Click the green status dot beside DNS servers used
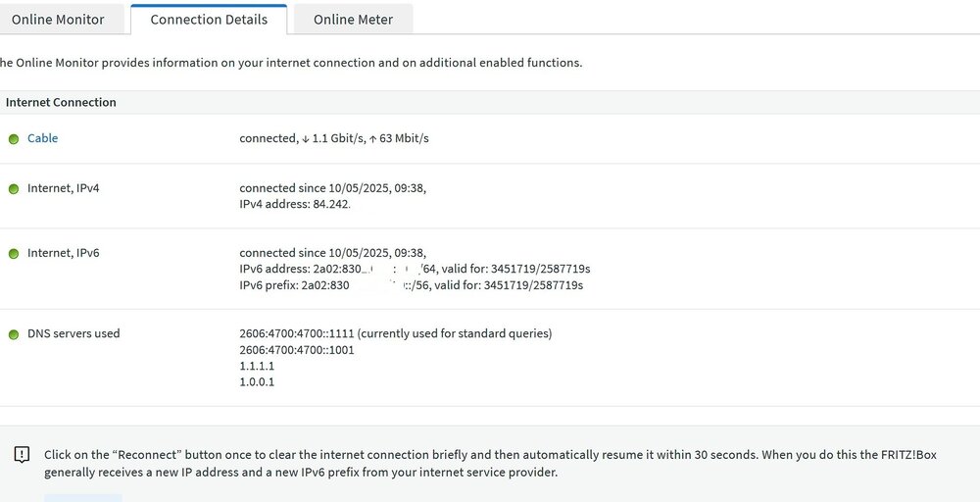Screen dimensions: 980x502 [14, 334]
